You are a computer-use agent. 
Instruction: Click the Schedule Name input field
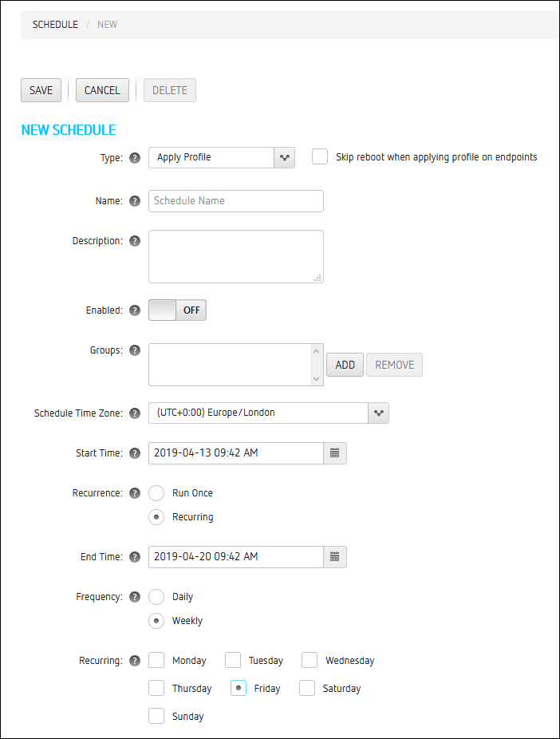(x=236, y=201)
